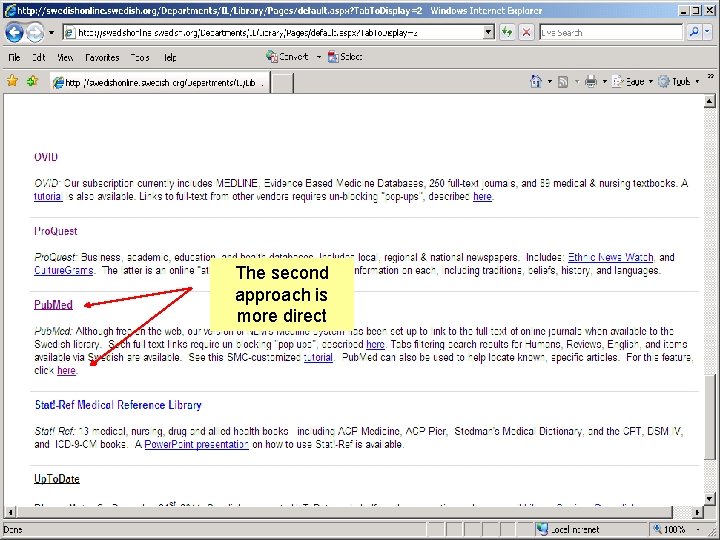Open the PubMed heading link
The image size is (720, 540).
click(x=53, y=305)
